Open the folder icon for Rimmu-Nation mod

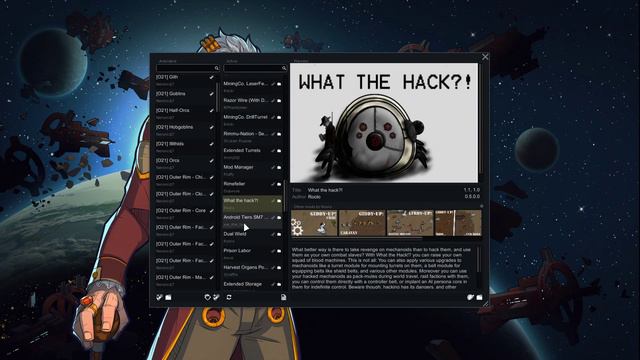tap(279, 134)
